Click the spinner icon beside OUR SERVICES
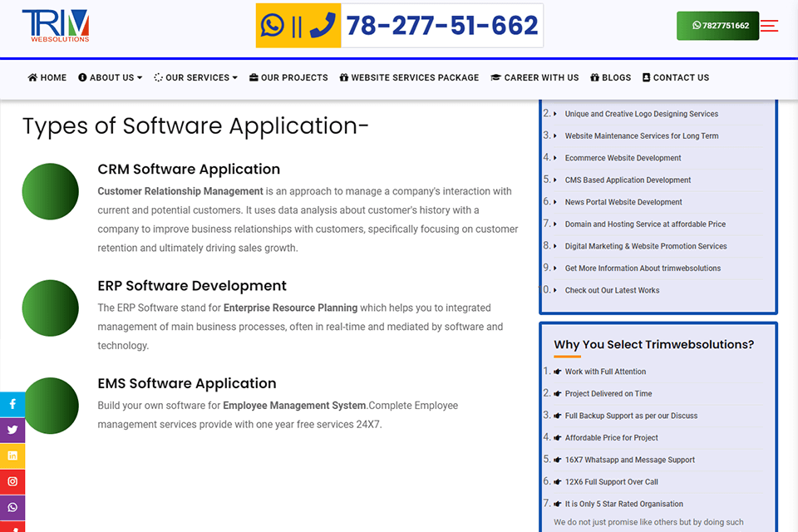This screenshot has width=798, height=532. (158, 77)
